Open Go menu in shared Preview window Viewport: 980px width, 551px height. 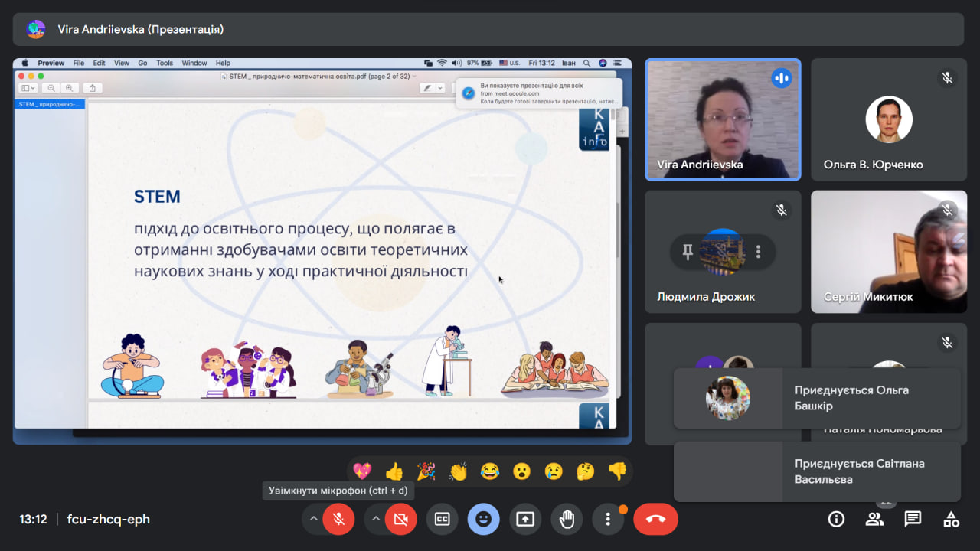click(x=142, y=64)
